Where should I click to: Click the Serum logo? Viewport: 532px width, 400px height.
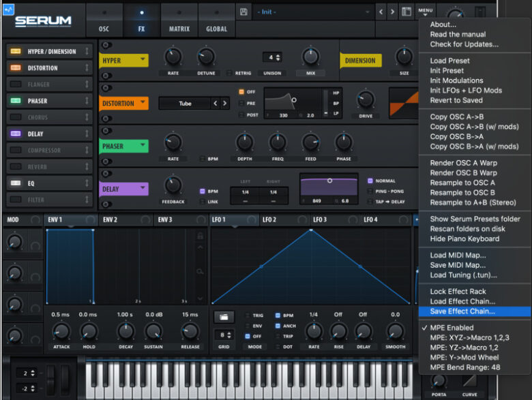point(43,21)
